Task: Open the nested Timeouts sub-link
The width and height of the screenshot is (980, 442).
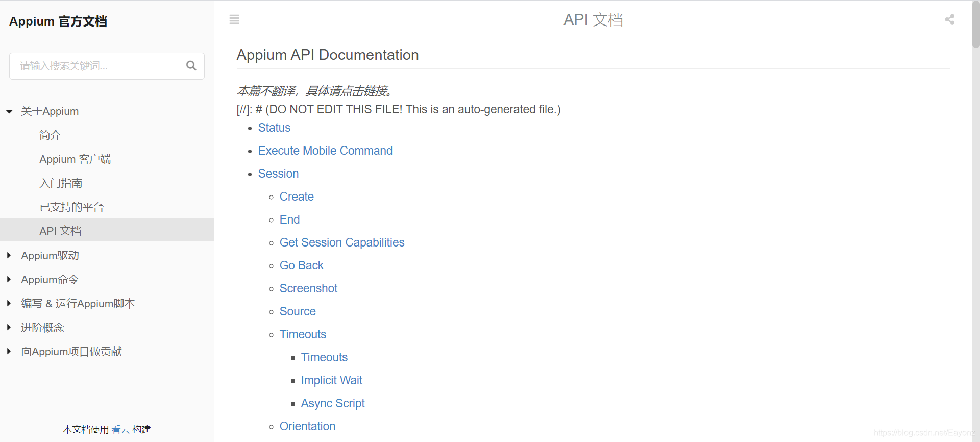Action: [x=324, y=357]
